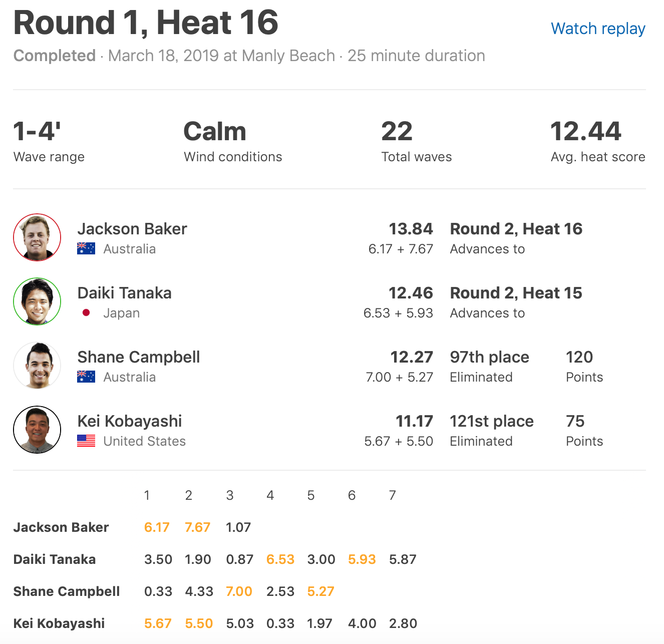Select Shane Campbell's name in results

coord(139,357)
